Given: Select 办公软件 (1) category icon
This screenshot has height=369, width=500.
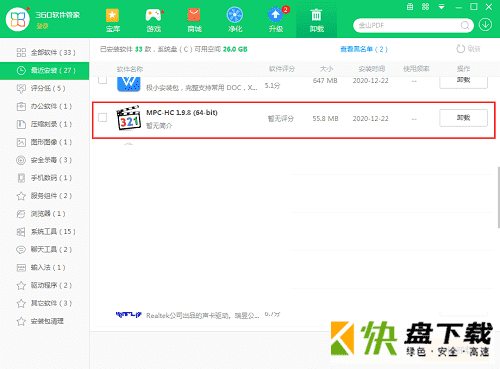Looking at the screenshot, I should tap(21, 106).
